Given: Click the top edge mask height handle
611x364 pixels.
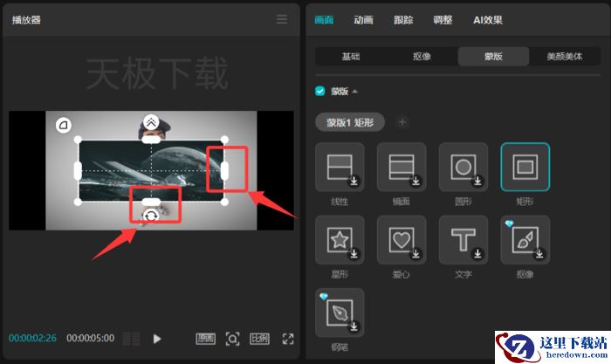Looking at the screenshot, I should click(x=151, y=140).
